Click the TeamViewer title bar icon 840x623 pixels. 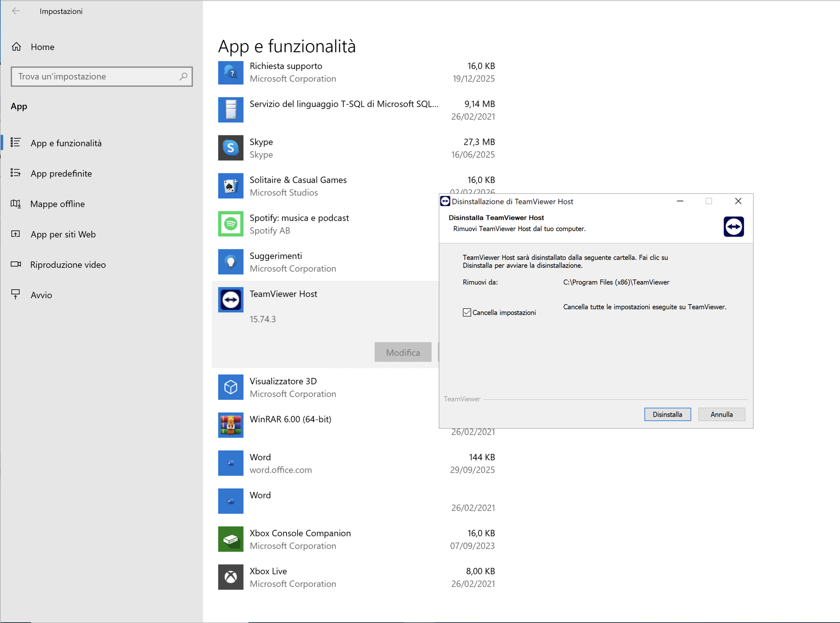[445, 201]
